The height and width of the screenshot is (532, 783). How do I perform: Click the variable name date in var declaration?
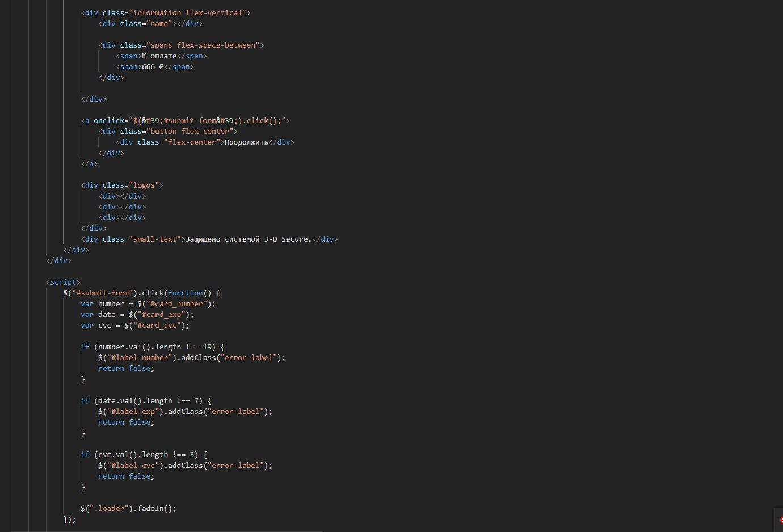107,314
